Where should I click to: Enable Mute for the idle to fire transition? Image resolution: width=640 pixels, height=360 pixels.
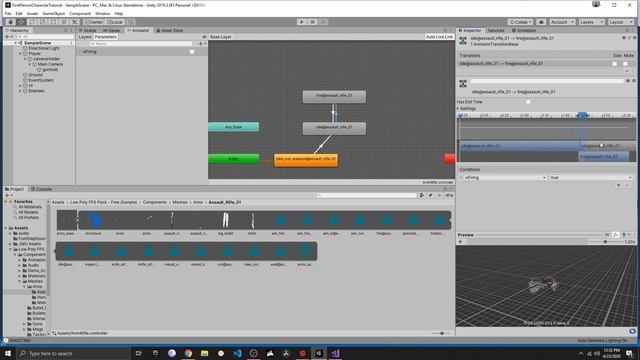pyautogui.click(x=625, y=64)
